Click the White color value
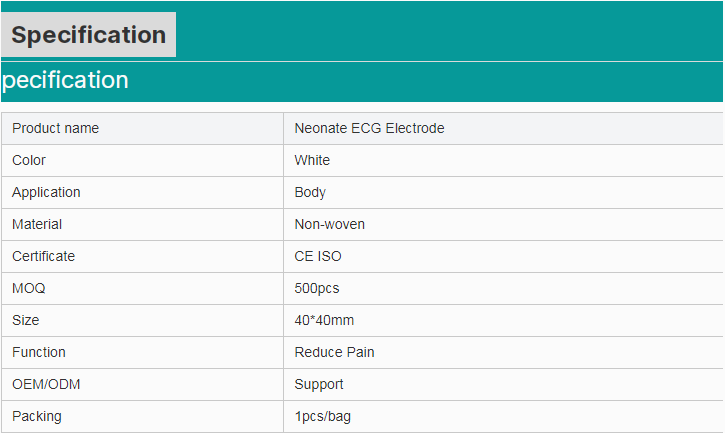The width and height of the screenshot is (725, 433). pos(312,160)
